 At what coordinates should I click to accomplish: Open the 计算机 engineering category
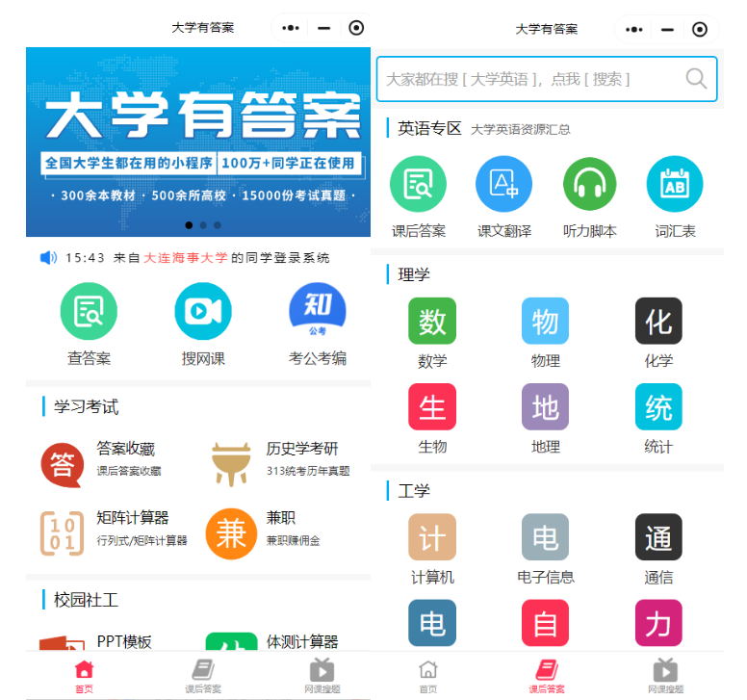432,537
